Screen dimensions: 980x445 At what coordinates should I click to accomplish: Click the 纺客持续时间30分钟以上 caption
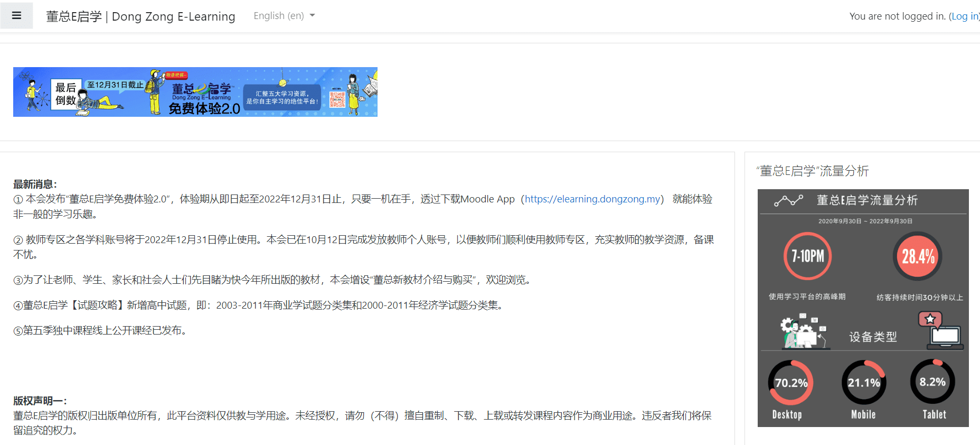pos(920,298)
